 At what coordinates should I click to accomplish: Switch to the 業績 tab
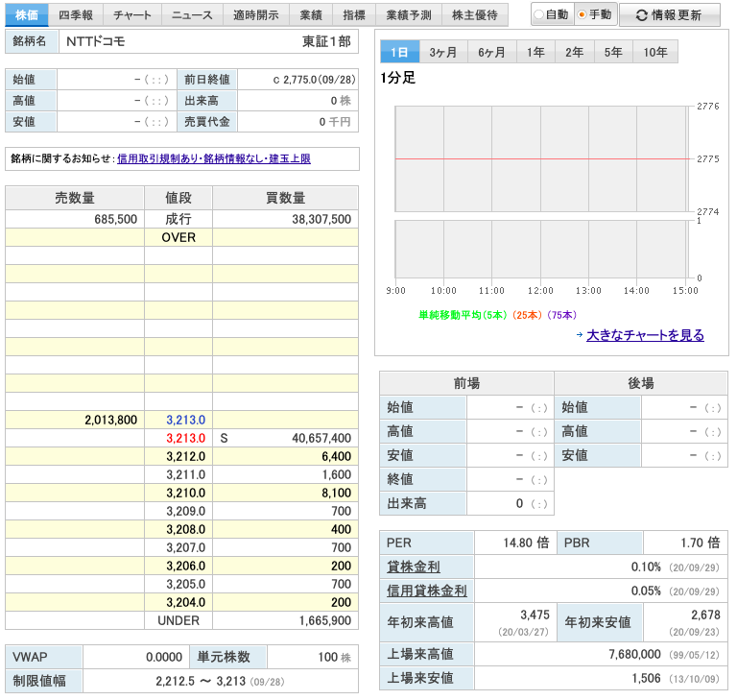tap(311, 15)
